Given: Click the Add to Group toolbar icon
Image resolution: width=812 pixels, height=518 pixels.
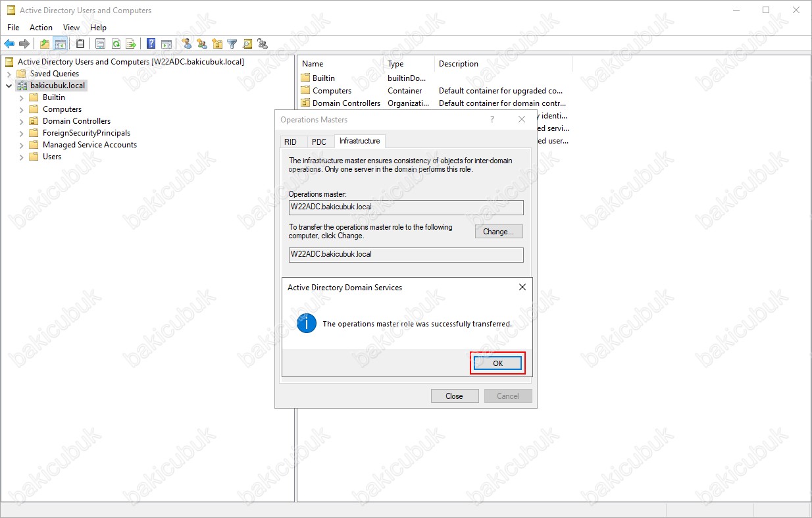Looking at the screenshot, I should pyautogui.click(x=263, y=44).
